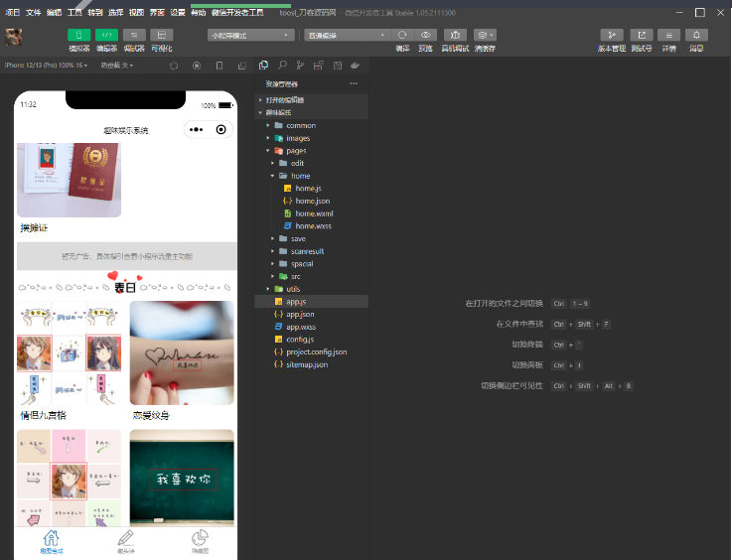Open the version management icon
Image resolution: width=732 pixels, height=560 pixels.
(612, 35)
